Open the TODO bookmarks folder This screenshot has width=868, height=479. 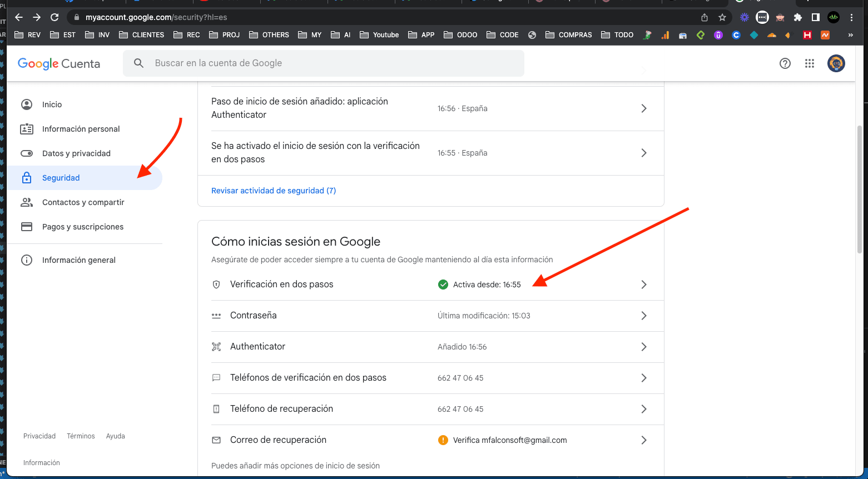(617, 35)
